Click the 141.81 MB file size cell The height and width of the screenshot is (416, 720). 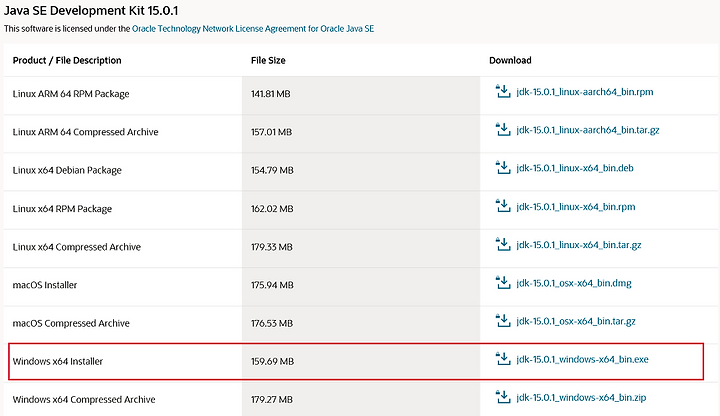pos(361,95)
